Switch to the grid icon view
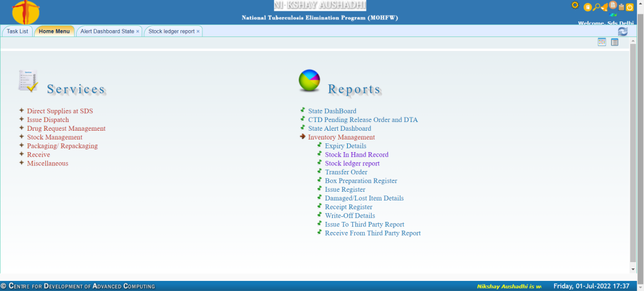This screenshot has height=291, width=644. tap(602, 42)
